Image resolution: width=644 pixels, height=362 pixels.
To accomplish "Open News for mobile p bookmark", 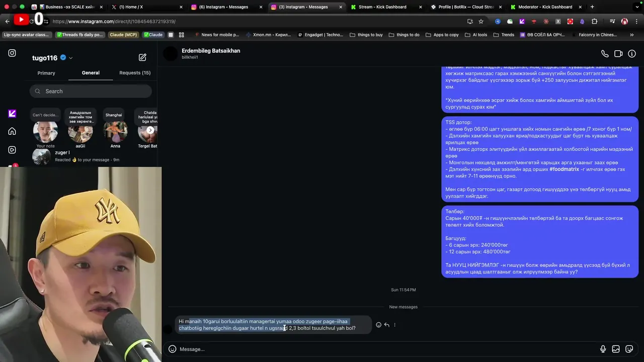I will 216,35.
